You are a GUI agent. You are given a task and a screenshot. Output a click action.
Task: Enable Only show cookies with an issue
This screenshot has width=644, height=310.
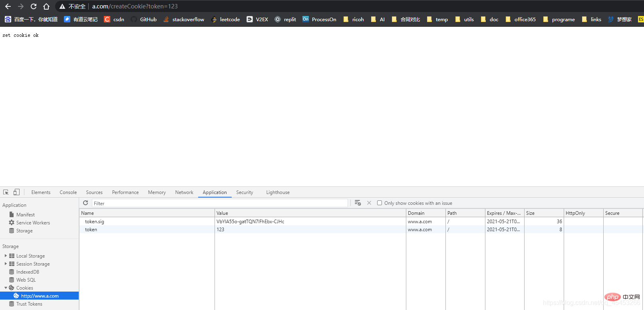(x=380, y=203)
